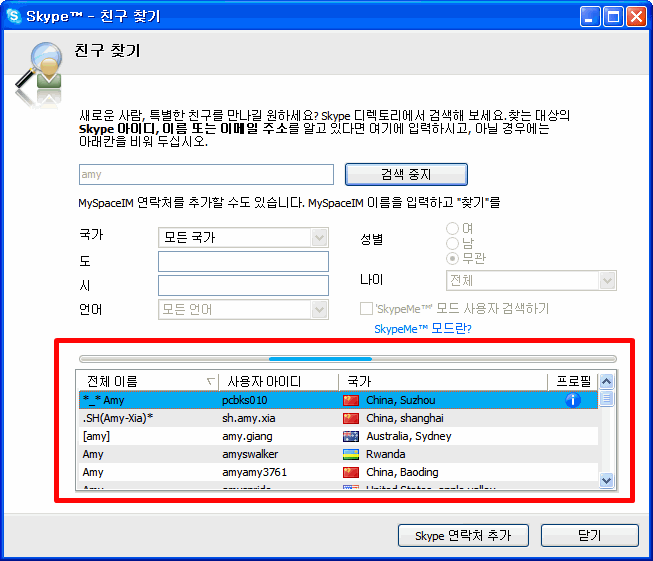Sort by 전체 이름 column header

coord(148,381)
